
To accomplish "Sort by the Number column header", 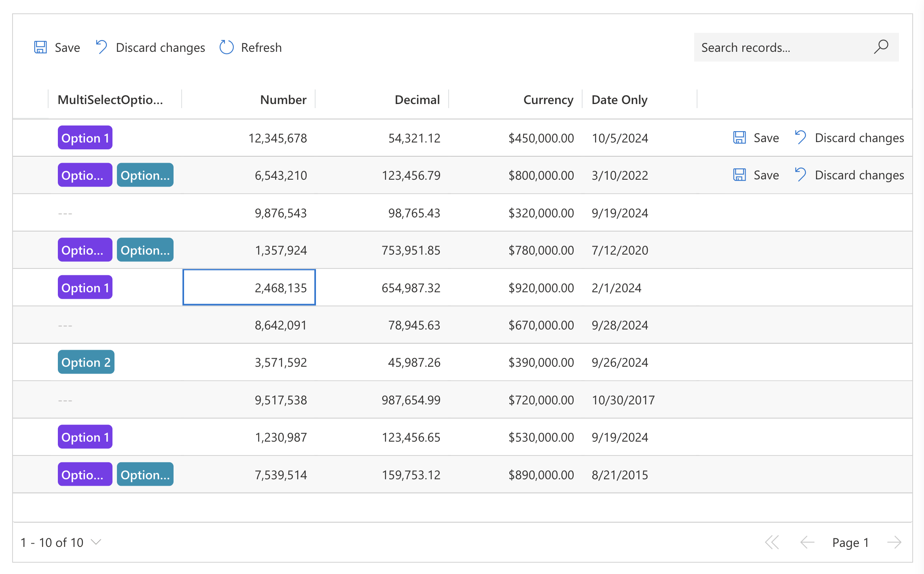I will coord(283,100).
